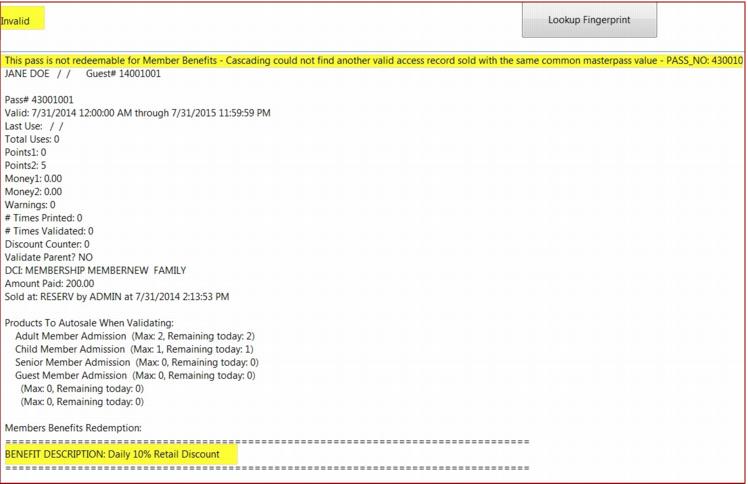Click the Money1: 0.00 line
This screenshot has height=484, width=748.
33,178
